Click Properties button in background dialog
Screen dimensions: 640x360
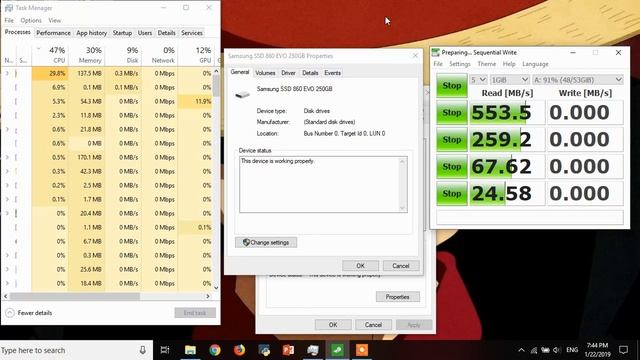pyautogui.click(x=398, y=297)
